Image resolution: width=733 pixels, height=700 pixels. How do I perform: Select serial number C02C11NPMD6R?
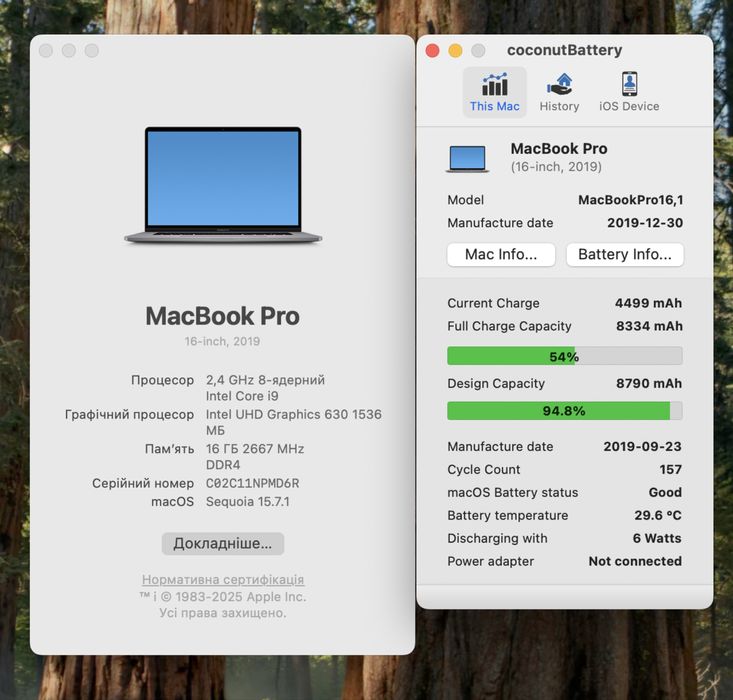coord(252,483)
